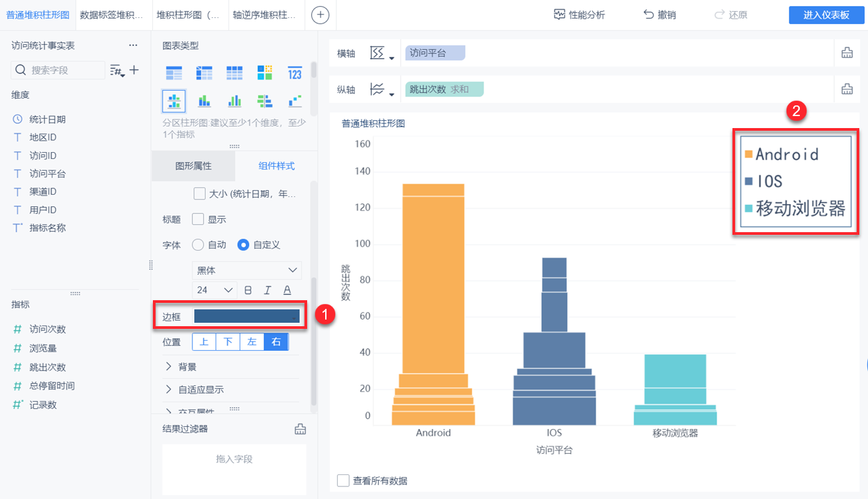Screen dimensions: 868x499
Task: Open the 横轴 axis settings dropdown
Action: (381, 53)
